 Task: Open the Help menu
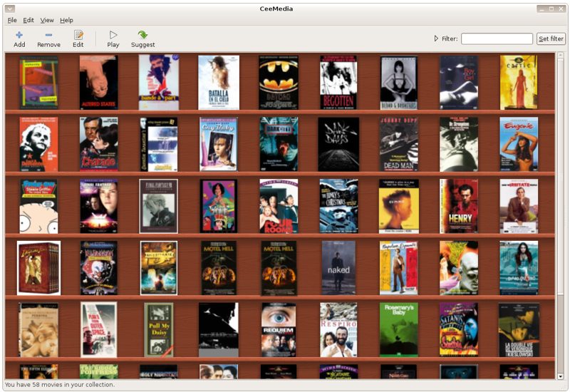tap(66, 21)
